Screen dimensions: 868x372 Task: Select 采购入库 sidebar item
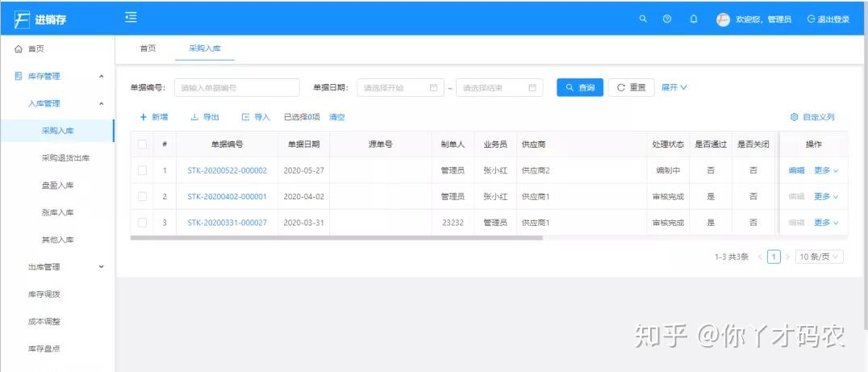(x=57, y=131)
